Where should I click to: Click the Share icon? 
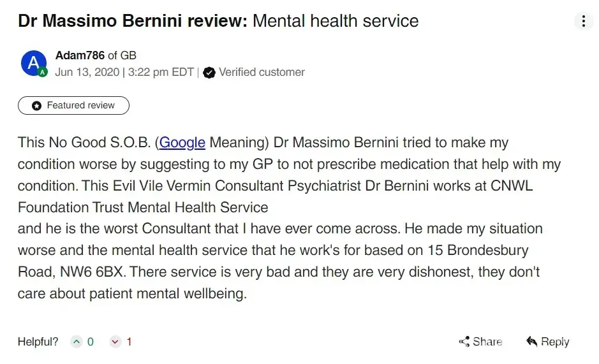tap(464, 342)
